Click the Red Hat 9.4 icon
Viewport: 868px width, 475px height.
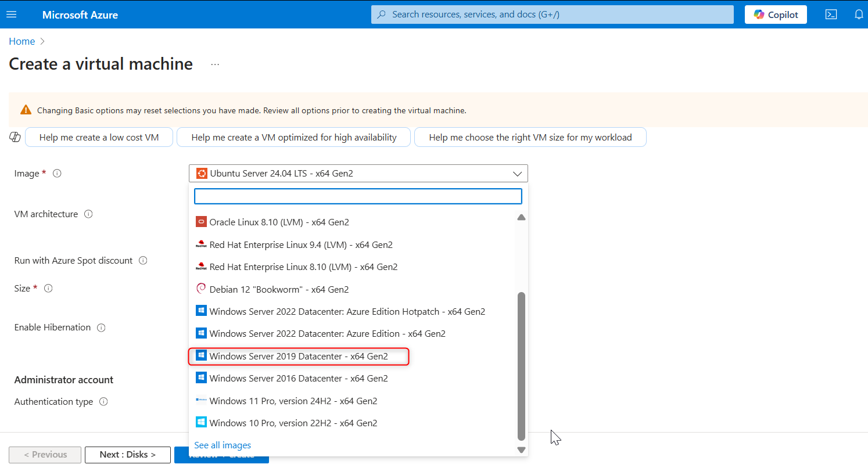tap(201, 244)
